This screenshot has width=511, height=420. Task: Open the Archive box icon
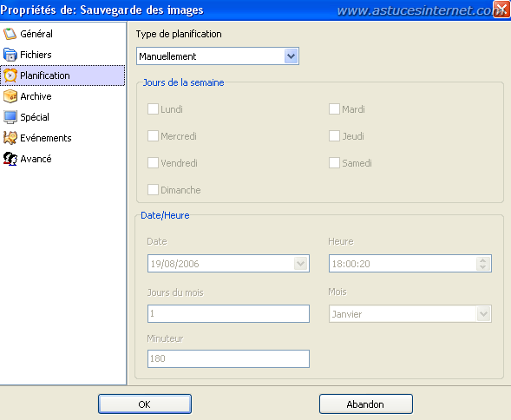[x=10, y=96]
